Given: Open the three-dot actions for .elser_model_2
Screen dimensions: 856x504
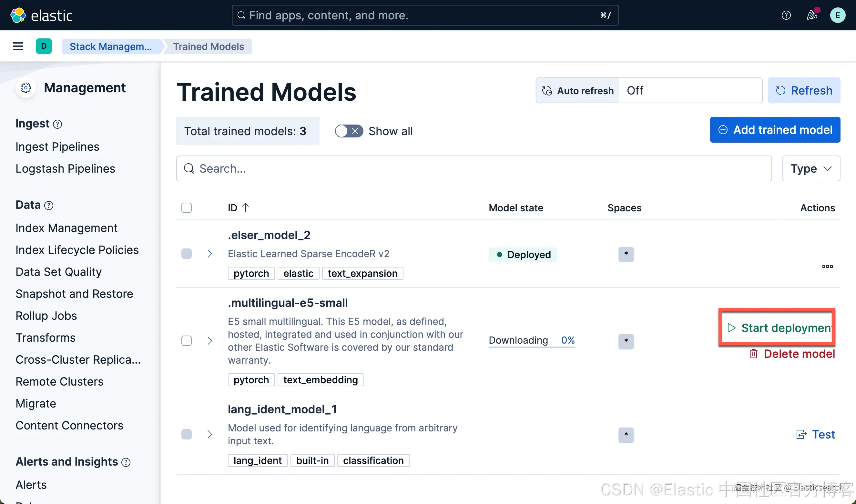Looking at the screenshot, I should (828, 267).
